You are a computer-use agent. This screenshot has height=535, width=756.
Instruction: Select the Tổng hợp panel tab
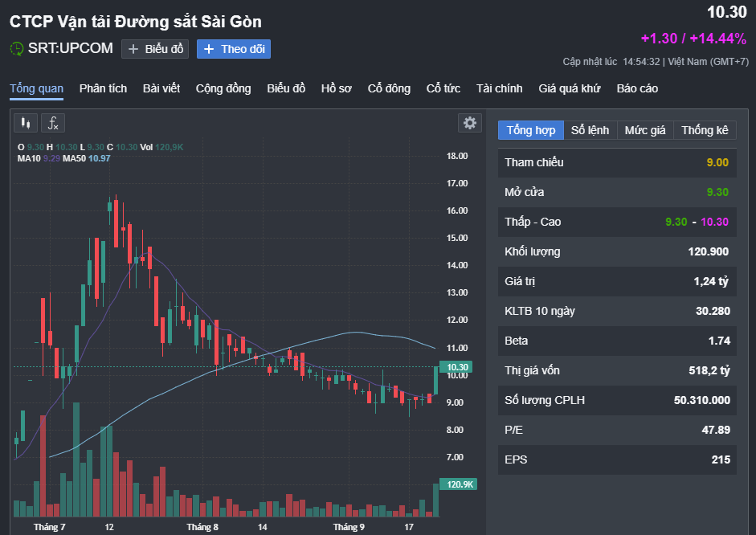(x=531, y=130)
